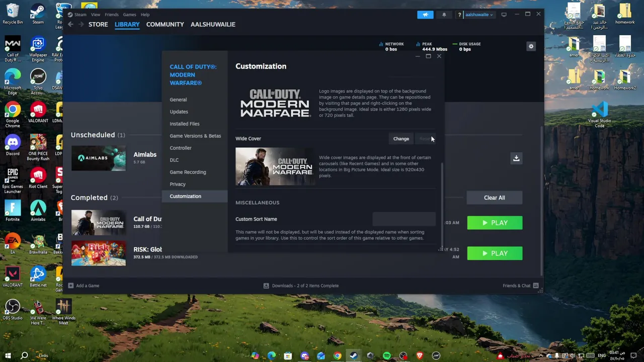Viewport: 644px width, 362px height.
Task: Open the Google Chrome desktop shortcut
Action: click(x=13, y=115)
